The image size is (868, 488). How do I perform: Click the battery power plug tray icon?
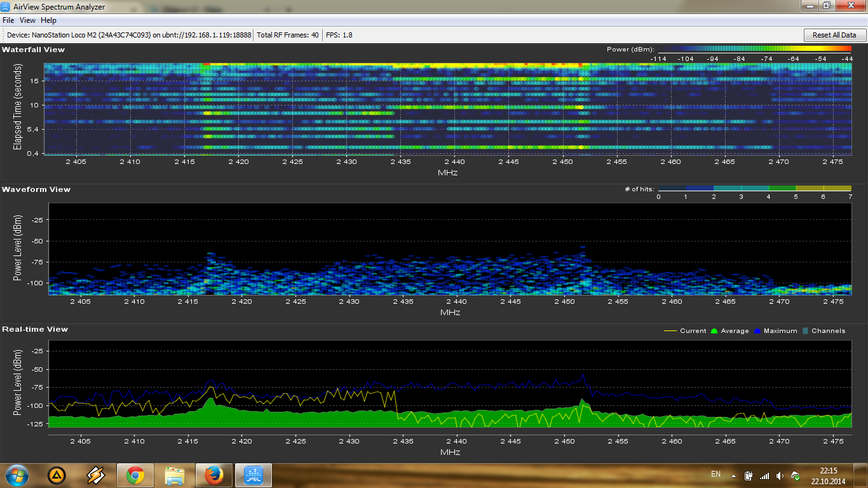pyautogui.click(x=749, y=475)
